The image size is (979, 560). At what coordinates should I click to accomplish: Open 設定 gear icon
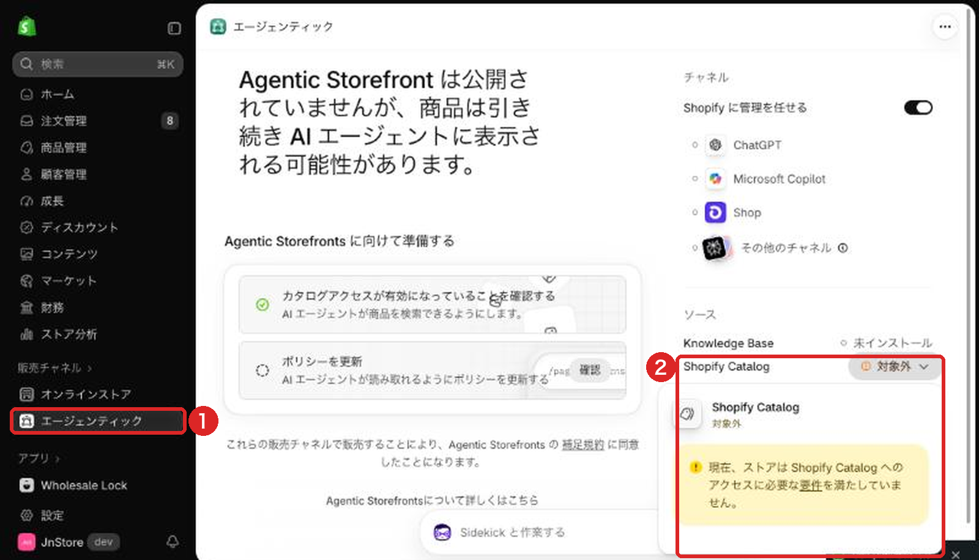pos(26,515)
